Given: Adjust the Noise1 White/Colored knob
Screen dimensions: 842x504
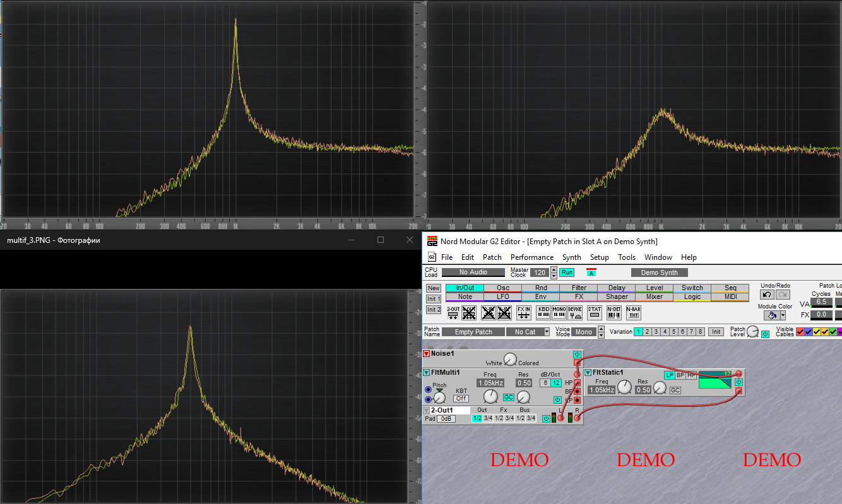Looking at the screenshot, I should coord(509,360).
